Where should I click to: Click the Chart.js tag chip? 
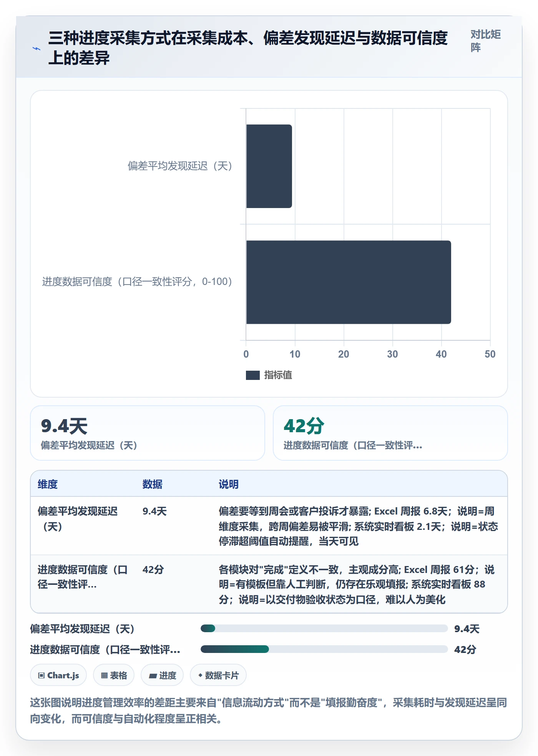coord(58,675)
